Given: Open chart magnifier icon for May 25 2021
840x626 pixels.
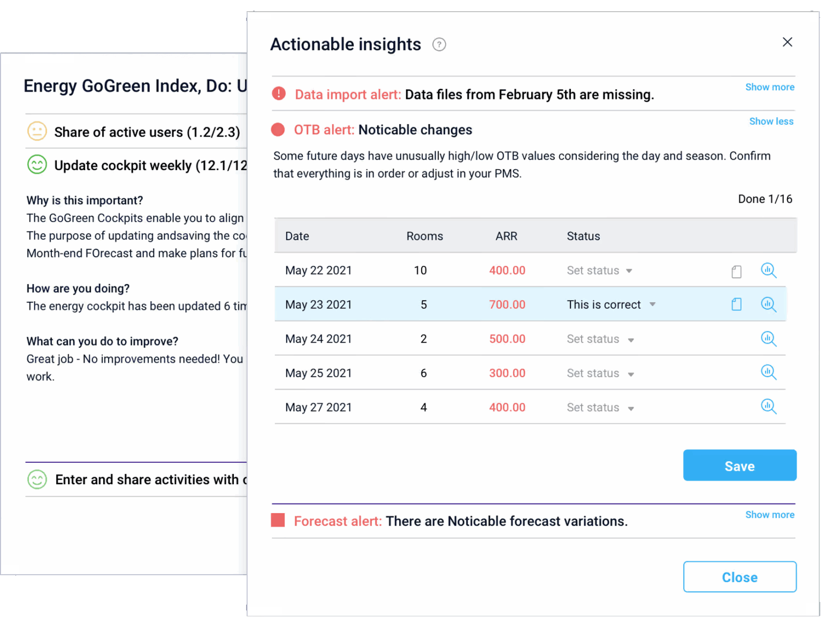Looking at the screenshot, I should click(768, 372).
